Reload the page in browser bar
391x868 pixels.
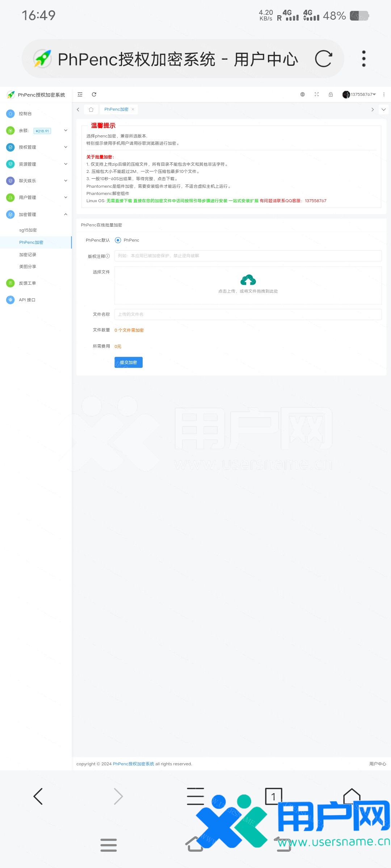click(x=323, y=59)
